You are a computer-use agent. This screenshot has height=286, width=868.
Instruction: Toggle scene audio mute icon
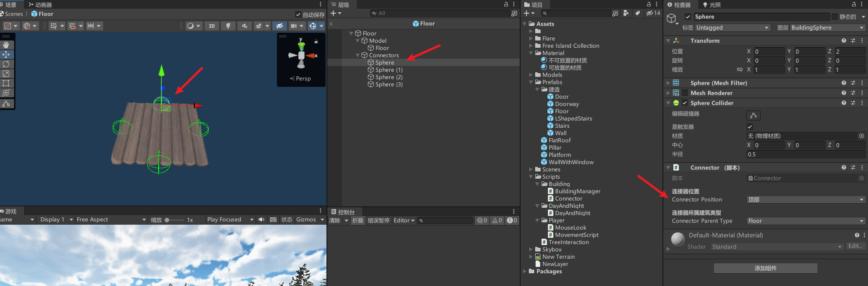click(x=245, y=26)
